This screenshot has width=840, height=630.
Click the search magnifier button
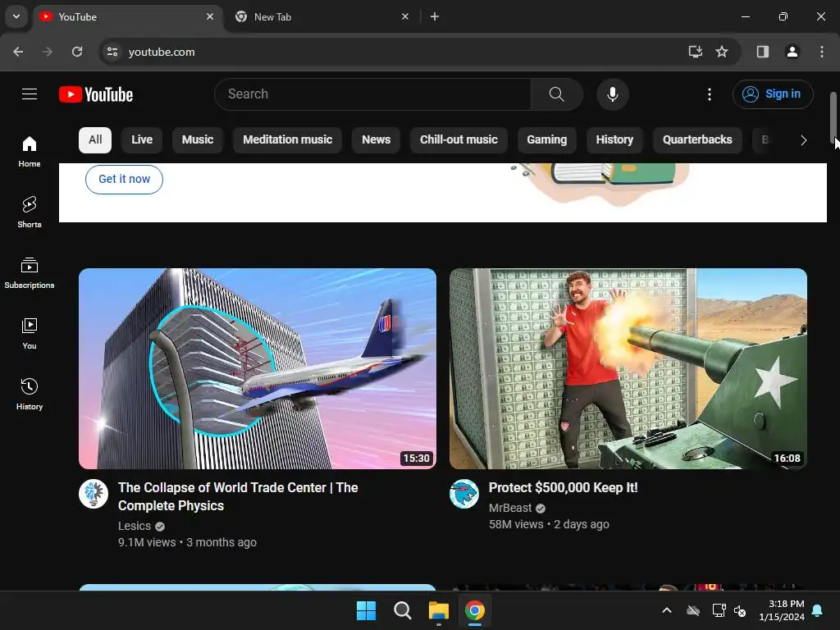point(557,94)
